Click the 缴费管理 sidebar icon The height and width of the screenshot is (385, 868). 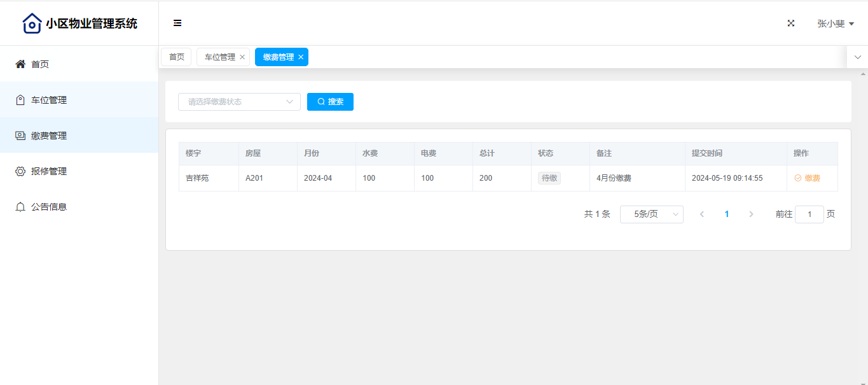click(20, 136)
